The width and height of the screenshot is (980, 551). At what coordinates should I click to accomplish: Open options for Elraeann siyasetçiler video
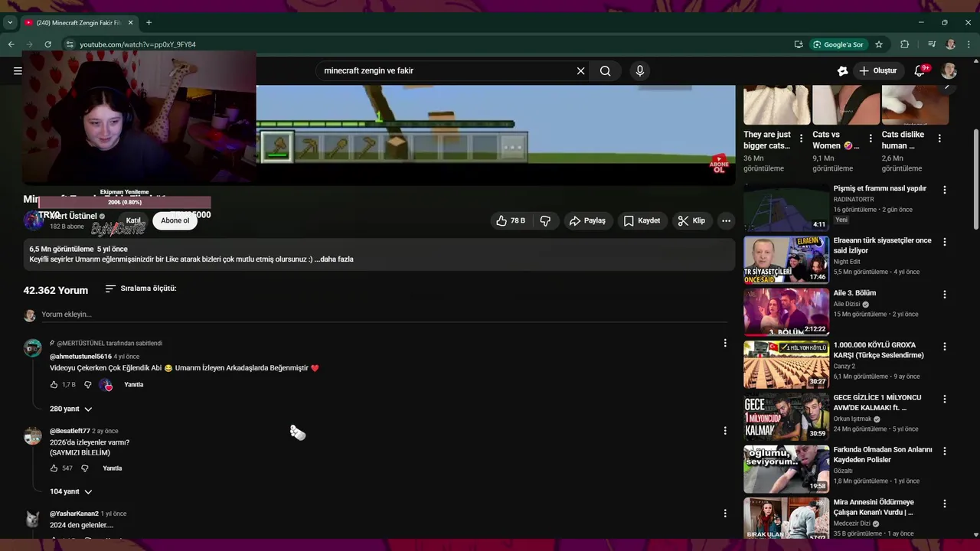coord(944,242)
